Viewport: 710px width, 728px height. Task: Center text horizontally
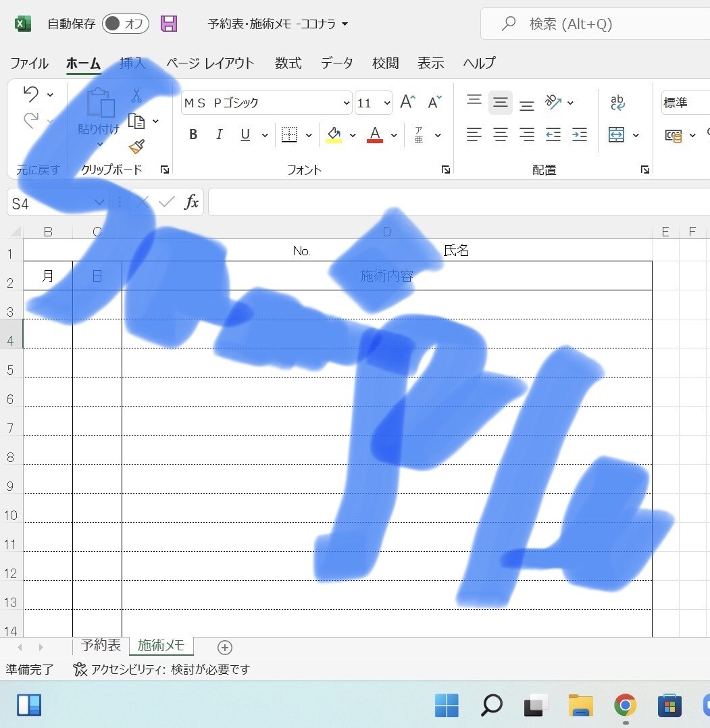(x=501, y=134)
